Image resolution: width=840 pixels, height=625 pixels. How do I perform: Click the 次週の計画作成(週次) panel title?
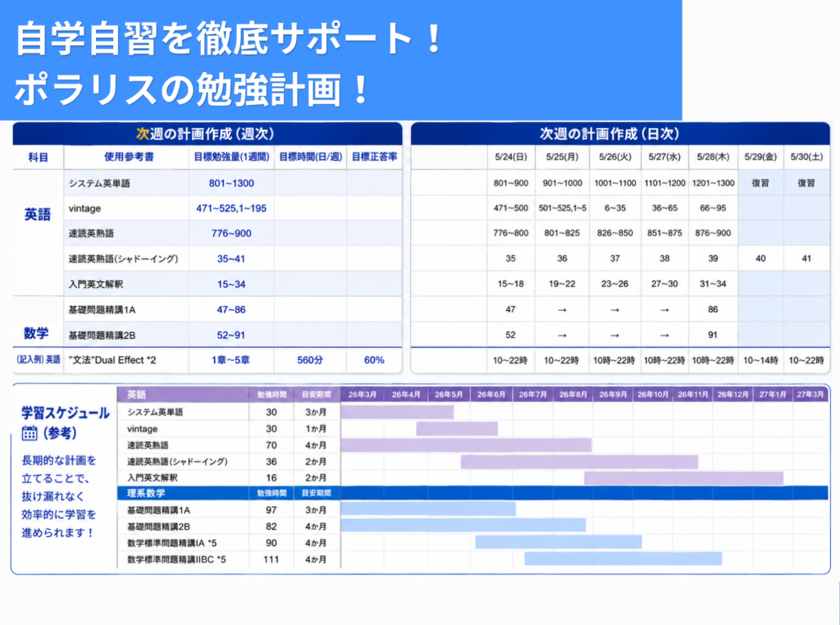(x=208, y=134)
